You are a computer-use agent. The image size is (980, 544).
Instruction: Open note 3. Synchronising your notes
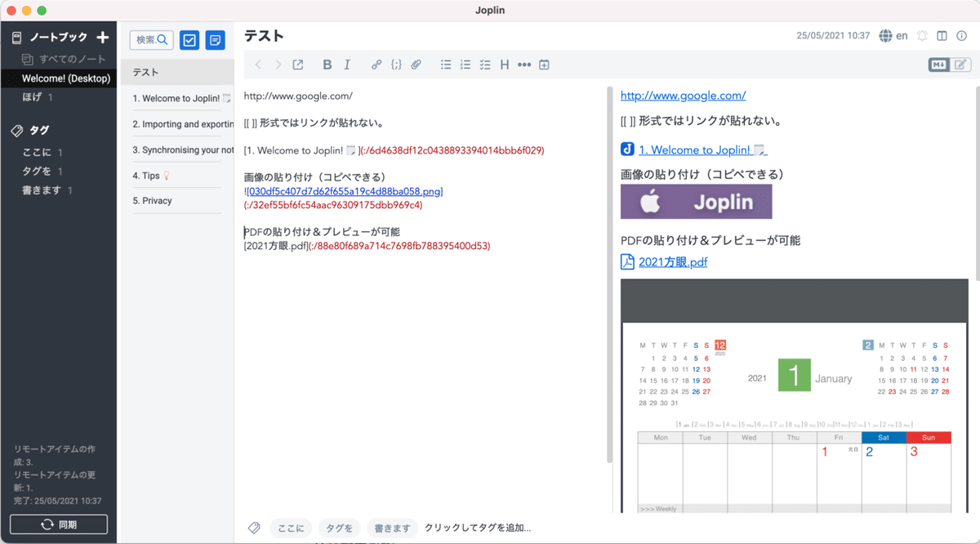pos(177,149)
